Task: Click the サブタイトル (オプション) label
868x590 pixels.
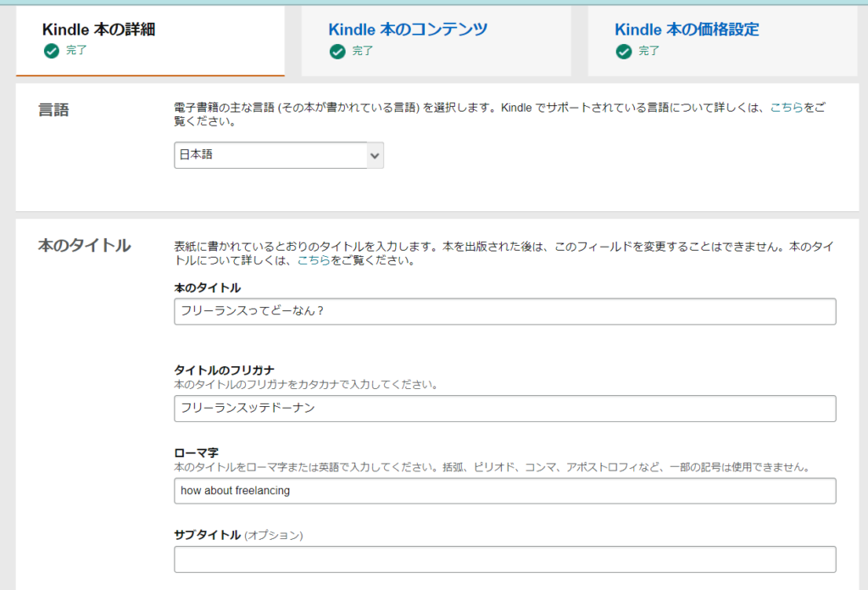Action: pos(238,535)
